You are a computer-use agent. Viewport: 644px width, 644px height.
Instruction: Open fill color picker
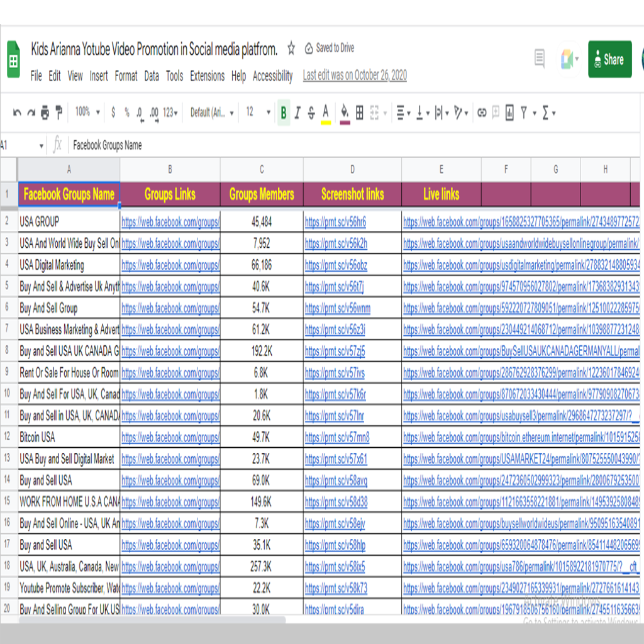click(345, 113)
